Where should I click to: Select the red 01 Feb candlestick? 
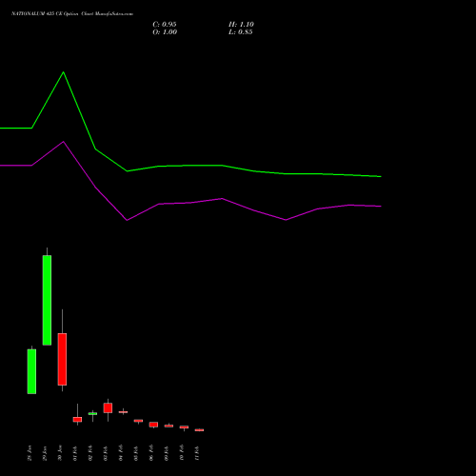[x=77, y=419]
